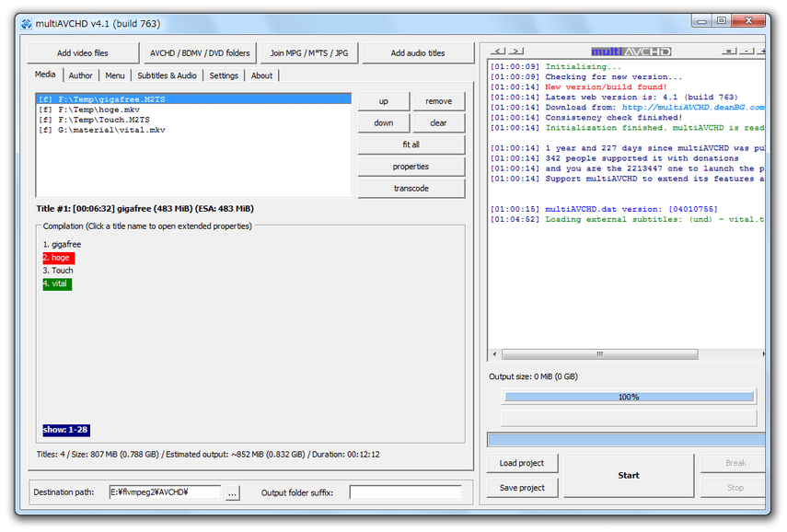Click the Stop button
787x532 pixels.
coord(734,488)
